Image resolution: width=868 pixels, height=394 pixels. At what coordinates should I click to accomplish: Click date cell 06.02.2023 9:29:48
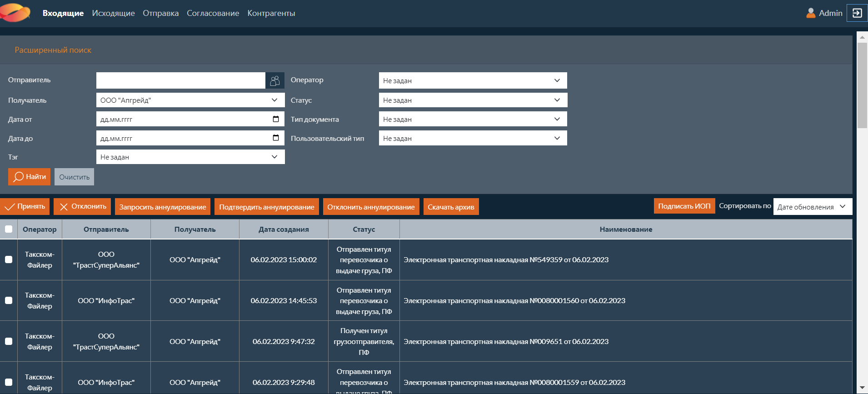tap(284, 382)
